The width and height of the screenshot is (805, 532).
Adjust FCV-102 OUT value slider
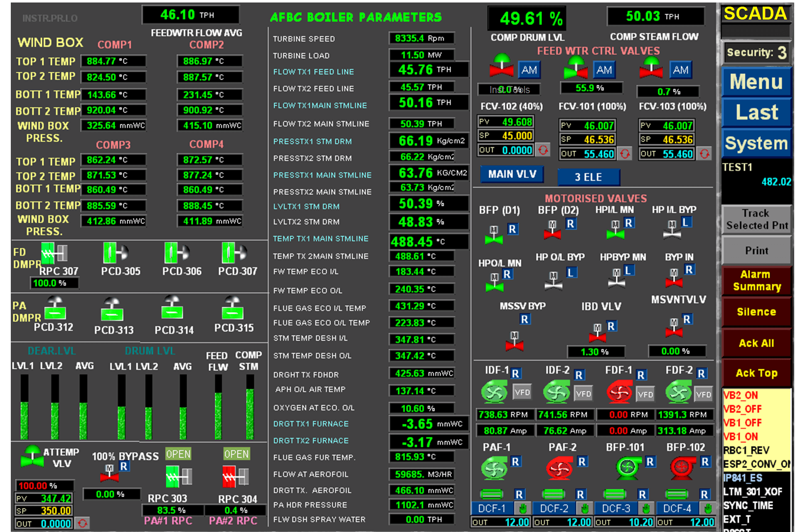542,150
